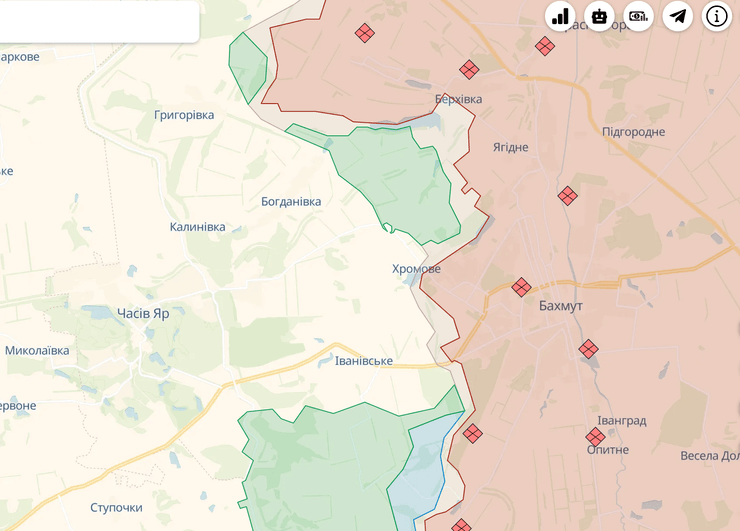Screen dimensions: 740x531
Task: Select the red marker southeast of Бахмут label
Action: 589,349
